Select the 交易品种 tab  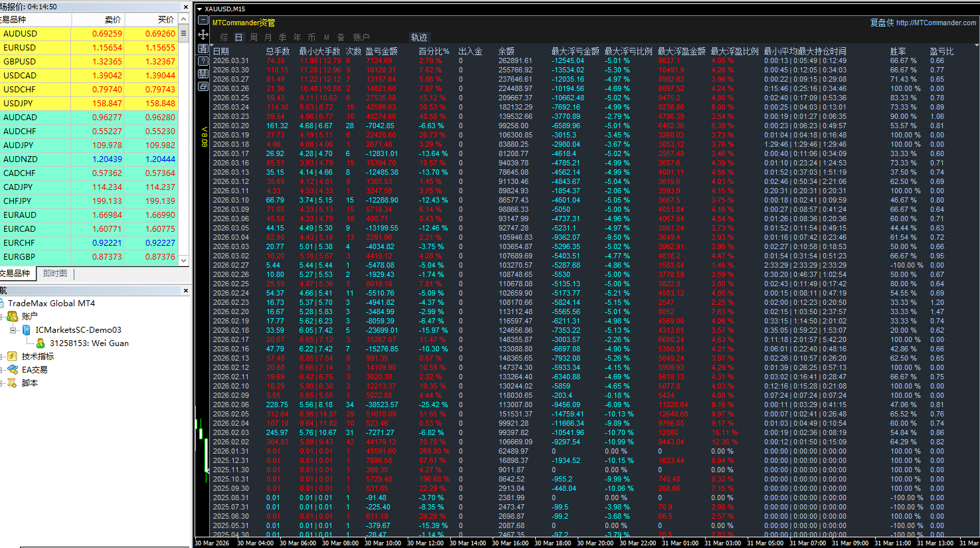tap(16, 273)
